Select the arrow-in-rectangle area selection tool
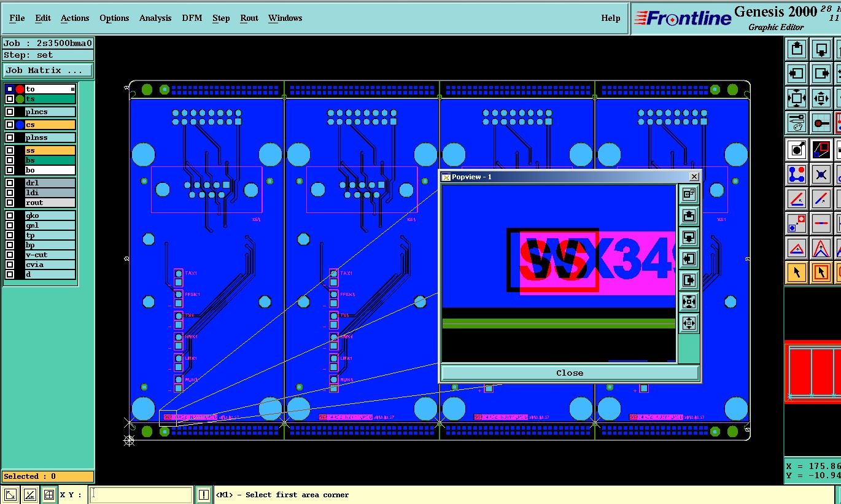This screenshot has width=841, height=504. point(821,272)
